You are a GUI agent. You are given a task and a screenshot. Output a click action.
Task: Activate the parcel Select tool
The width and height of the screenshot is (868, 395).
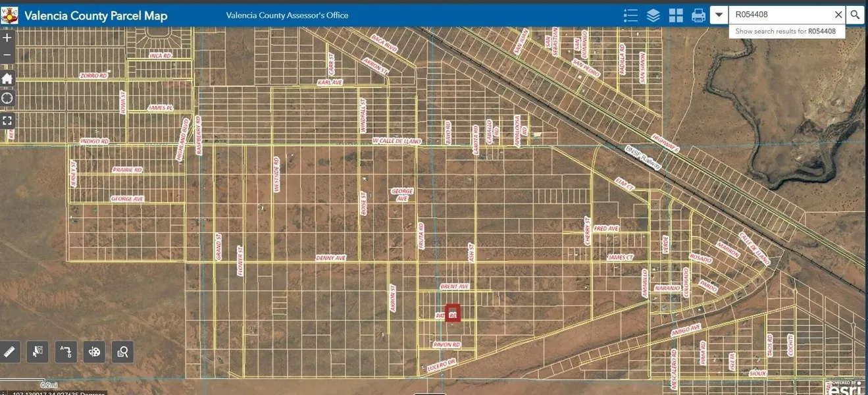pyautogui.click(x=38, y=352)
